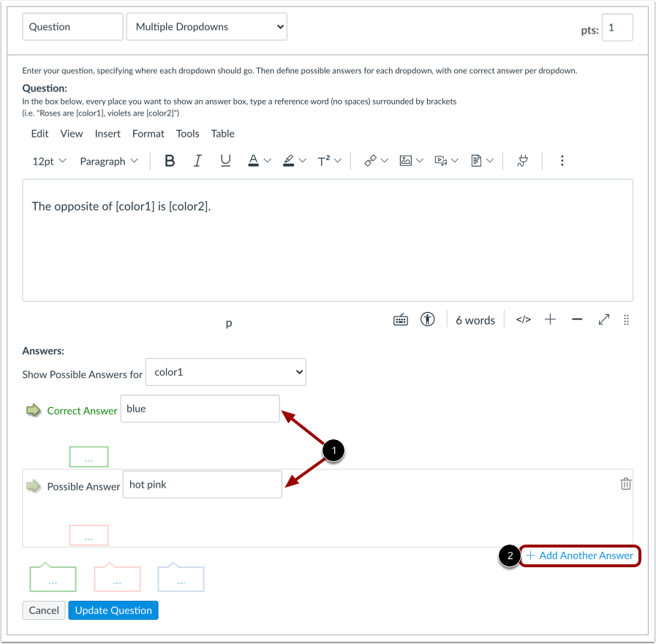
Task: Open the Show Possible Answers for dropdown
Action: tap(225, 371)
